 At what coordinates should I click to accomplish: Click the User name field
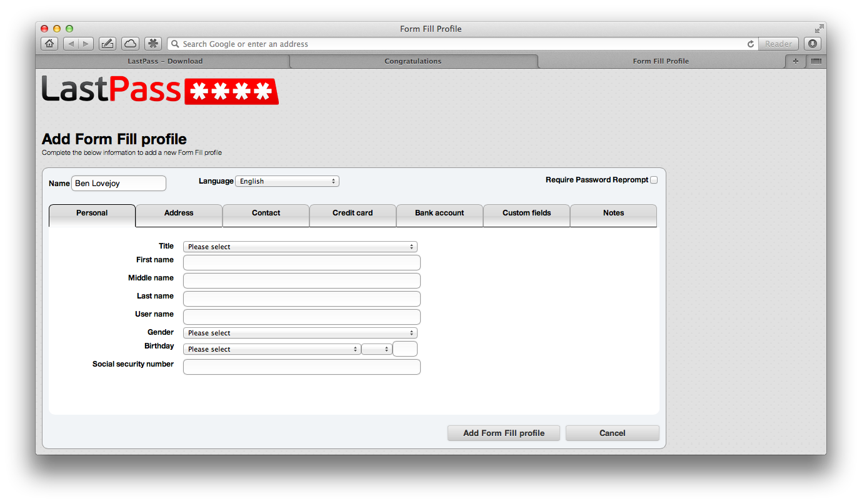[302, 317]
